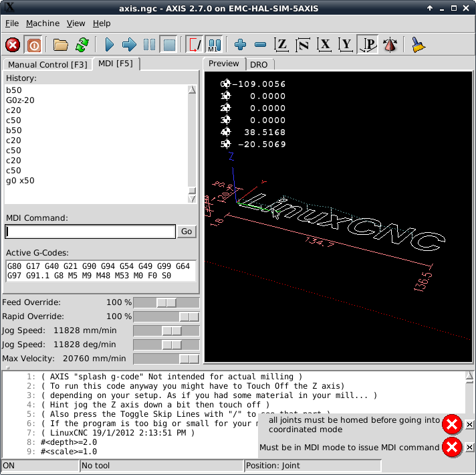Zoom in the preview with plus icon
476x475 pixels.
[240, 45]
